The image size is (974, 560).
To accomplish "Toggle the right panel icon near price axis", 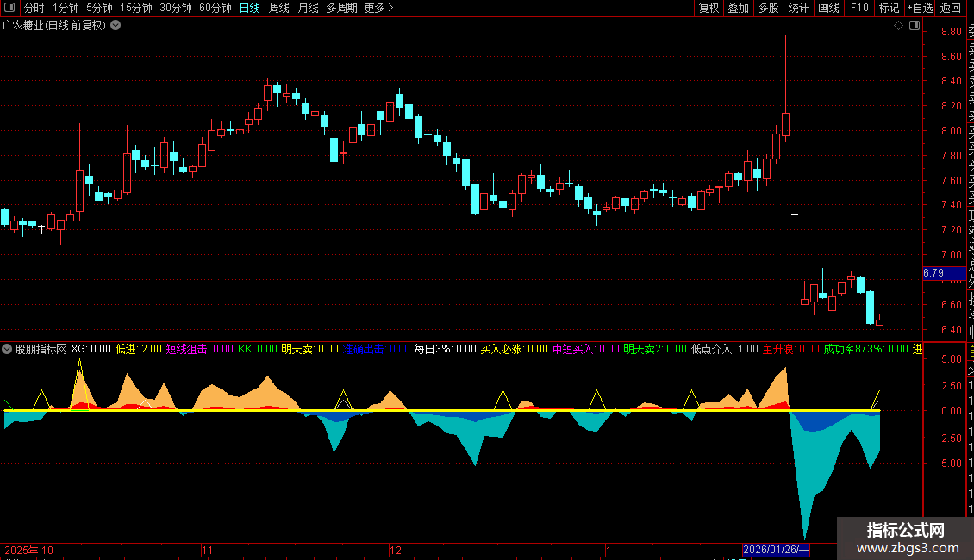I will coord(915,26).
